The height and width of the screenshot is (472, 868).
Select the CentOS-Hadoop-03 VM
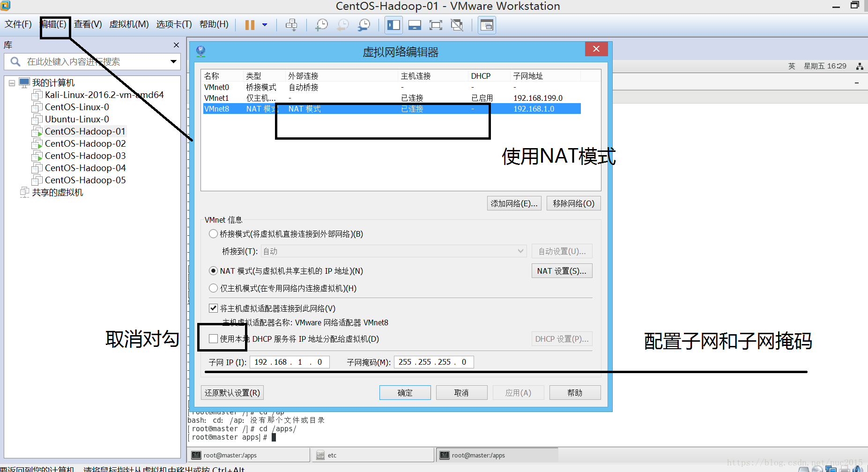tap(85, 156)
